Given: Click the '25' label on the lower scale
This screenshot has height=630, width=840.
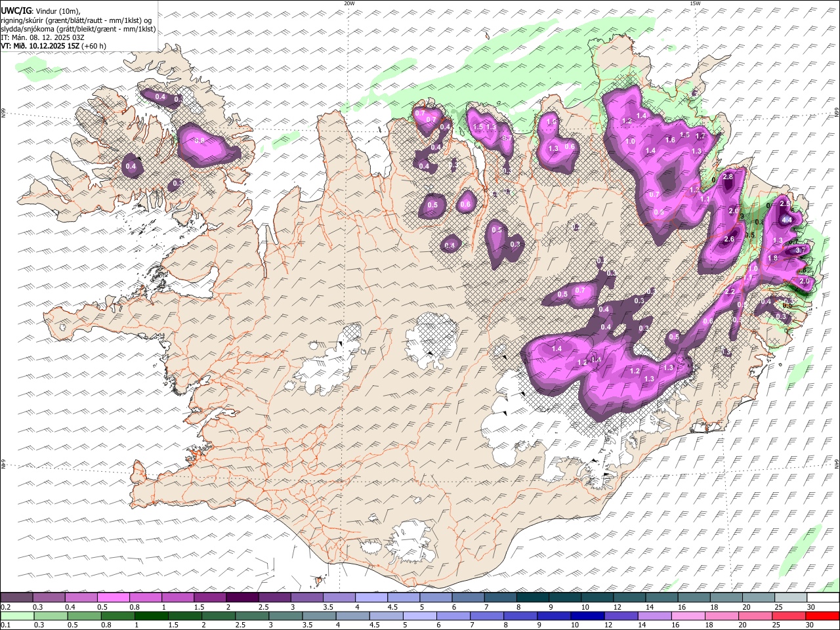Looking at the screenshot, I should pyautogui.click(x=778, y=625).
